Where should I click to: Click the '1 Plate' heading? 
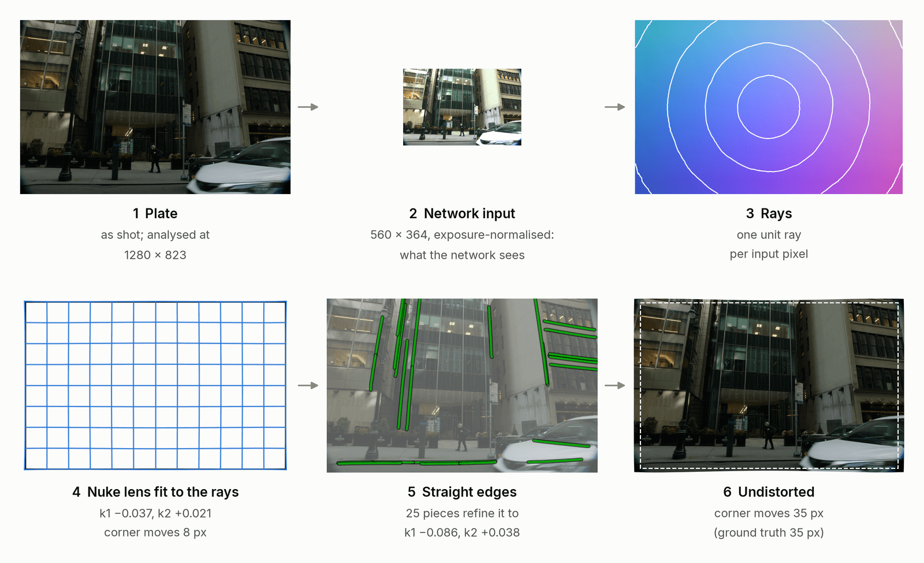tap(155, 214)
